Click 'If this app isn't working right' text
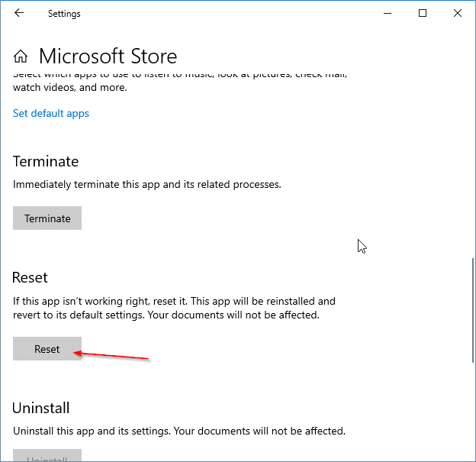 tap(174, 308)
